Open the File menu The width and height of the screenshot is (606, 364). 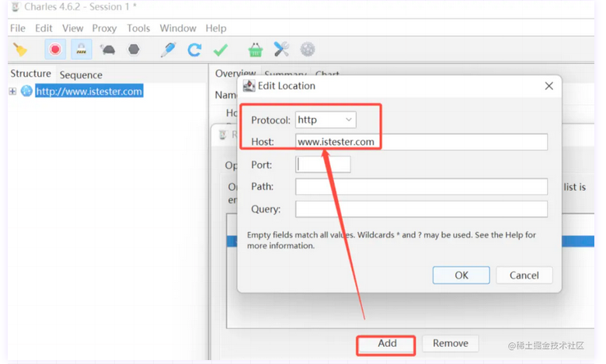(x=18, y=28)
